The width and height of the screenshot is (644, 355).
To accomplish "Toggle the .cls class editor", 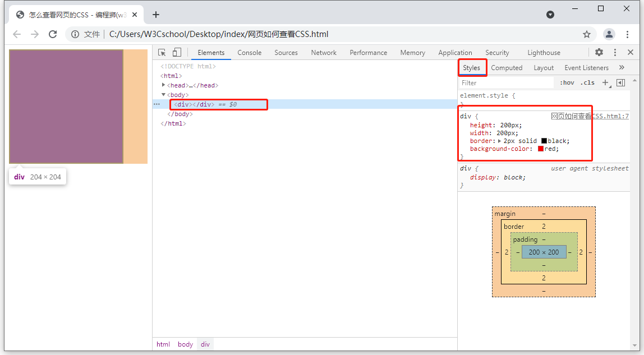I will coord(587,83).
